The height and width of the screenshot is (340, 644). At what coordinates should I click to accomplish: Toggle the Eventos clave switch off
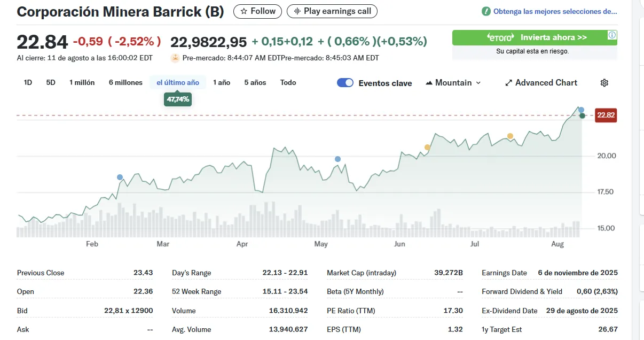coord(345,83)
